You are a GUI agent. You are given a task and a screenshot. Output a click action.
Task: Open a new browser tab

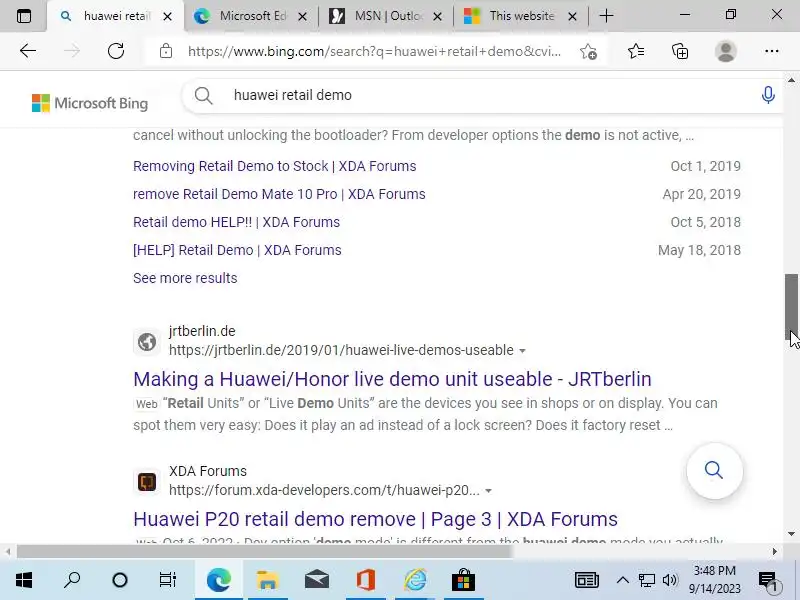[606, 16]
